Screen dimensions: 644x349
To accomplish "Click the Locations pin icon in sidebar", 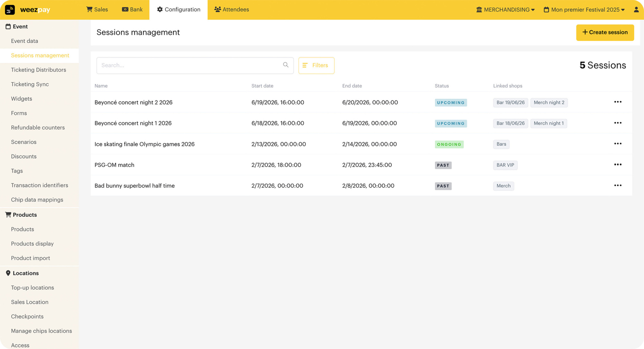I will coord(8,273).
